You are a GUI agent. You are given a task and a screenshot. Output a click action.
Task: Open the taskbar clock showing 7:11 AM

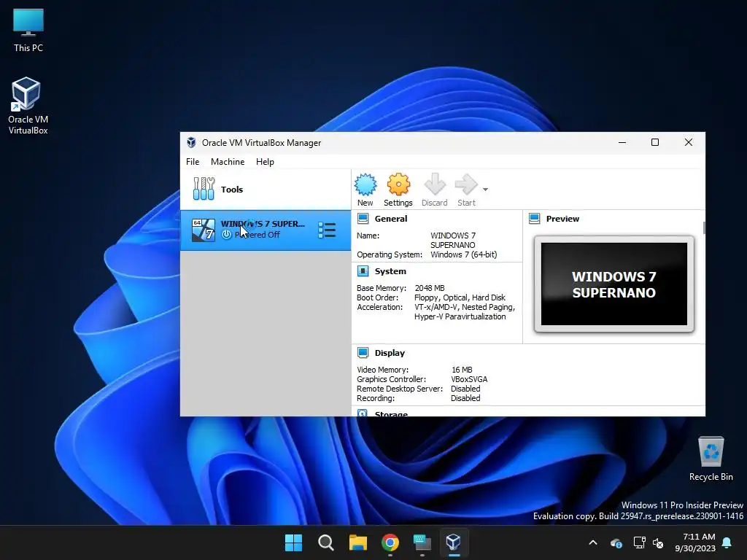(x=695, y=542)
